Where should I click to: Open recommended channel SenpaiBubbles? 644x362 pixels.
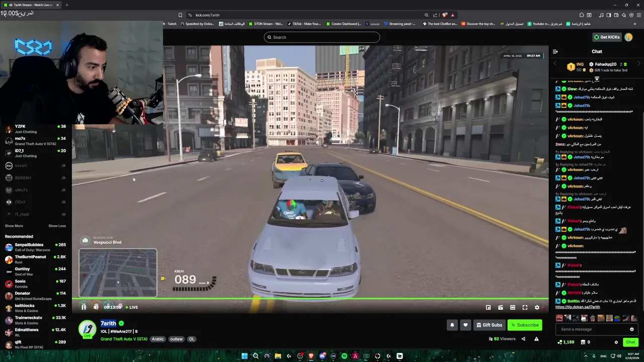click(35, 247)
